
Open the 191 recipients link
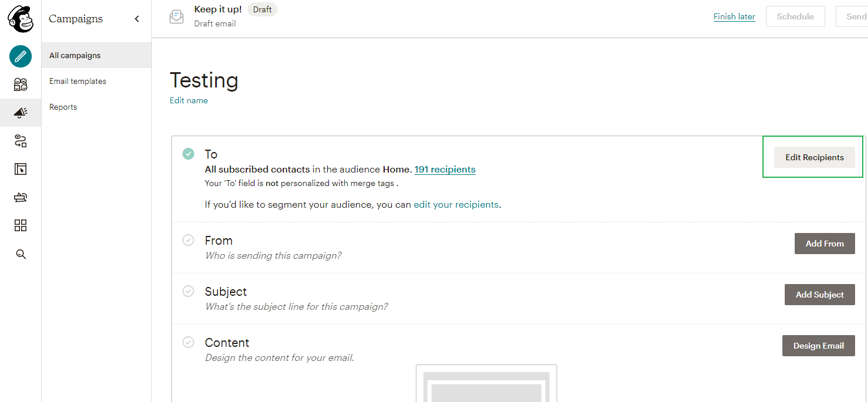(445, 170)
